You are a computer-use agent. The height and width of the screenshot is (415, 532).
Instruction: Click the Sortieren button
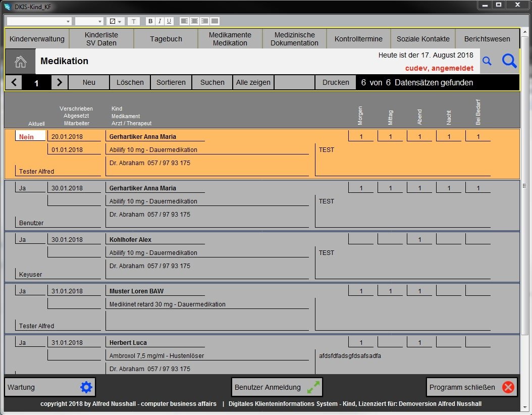(171, 82)
